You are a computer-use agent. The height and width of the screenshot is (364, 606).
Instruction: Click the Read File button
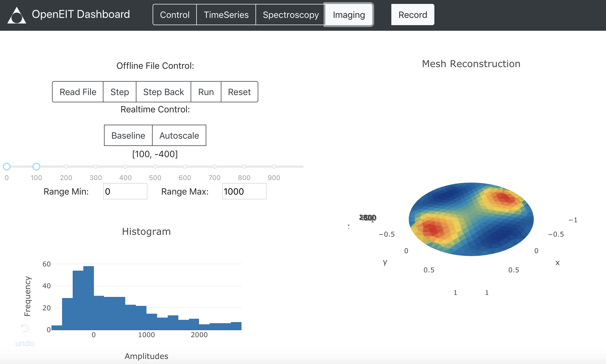[78, 92]
